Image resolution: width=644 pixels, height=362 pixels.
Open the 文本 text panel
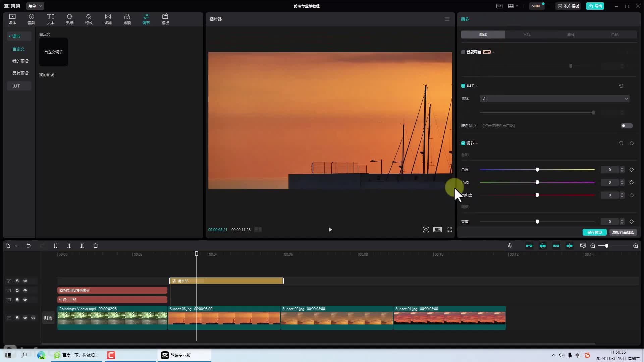[50, 19]
